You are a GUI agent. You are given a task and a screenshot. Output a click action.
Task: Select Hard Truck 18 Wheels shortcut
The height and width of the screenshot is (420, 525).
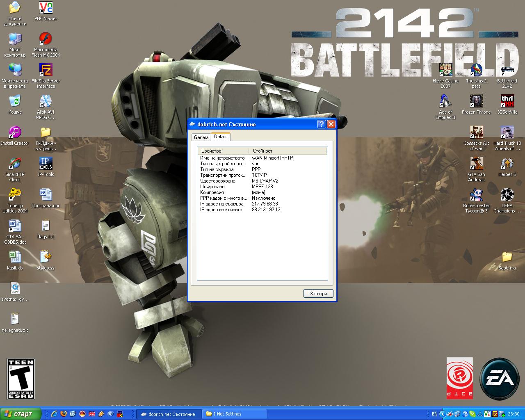(507, 139)
